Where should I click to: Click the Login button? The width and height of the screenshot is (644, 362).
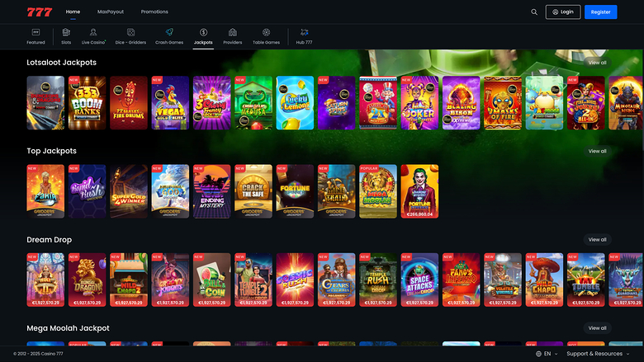point(563,12)
